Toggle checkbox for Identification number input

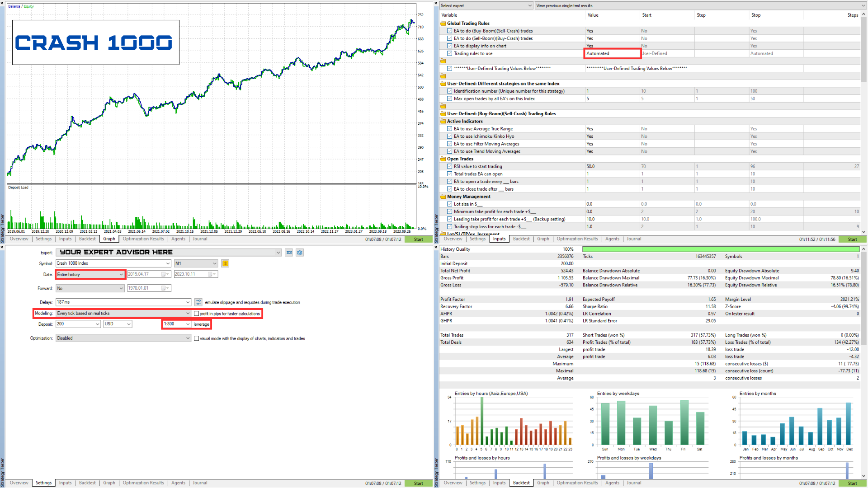450,91
